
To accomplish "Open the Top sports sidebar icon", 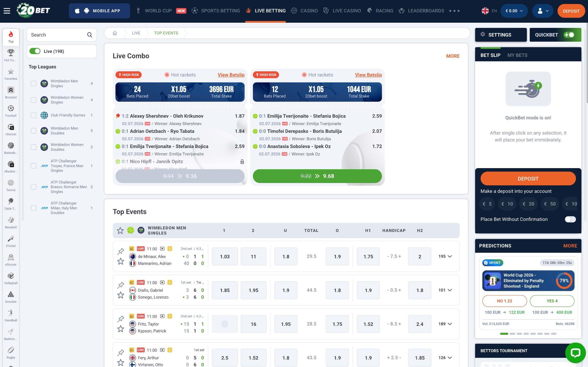I will click(11, 37).
